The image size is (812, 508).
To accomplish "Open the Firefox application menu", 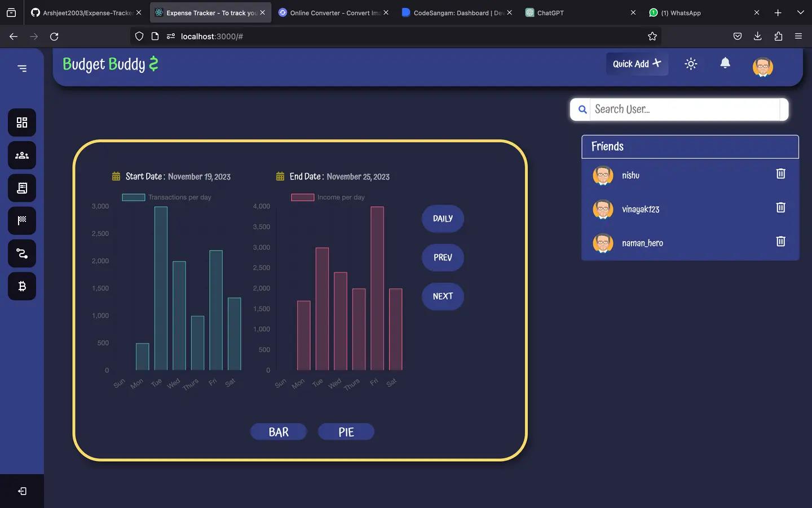I will (x=798, y=36).
